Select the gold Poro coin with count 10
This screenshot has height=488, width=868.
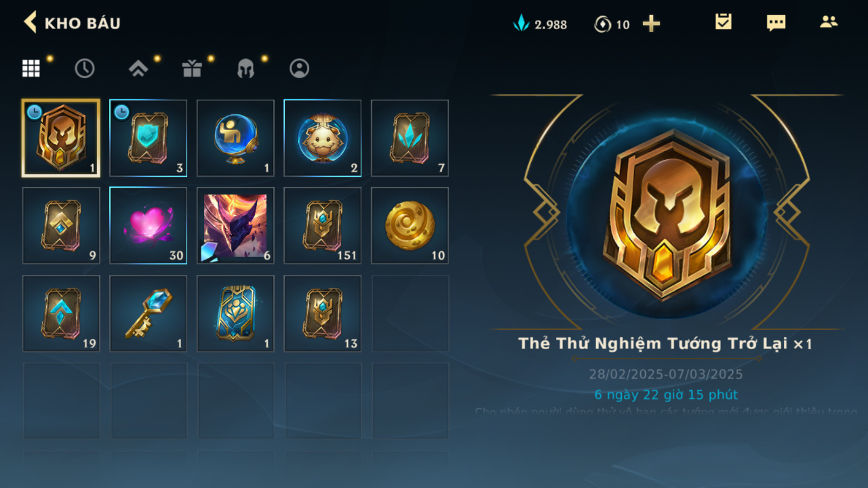410,226
